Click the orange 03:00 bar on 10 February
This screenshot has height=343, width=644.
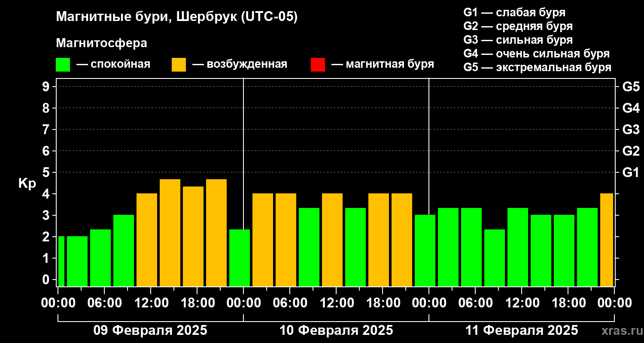[263, 240]
